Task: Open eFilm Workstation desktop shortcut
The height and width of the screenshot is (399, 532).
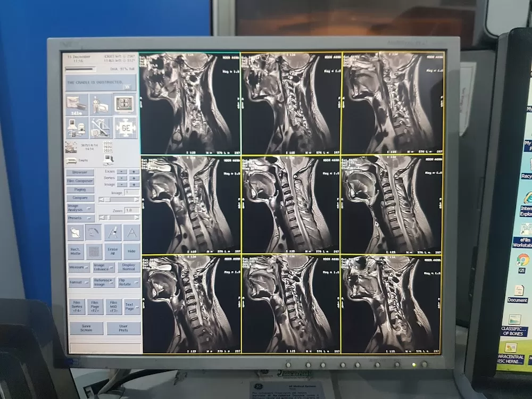Action: (524, 236)
